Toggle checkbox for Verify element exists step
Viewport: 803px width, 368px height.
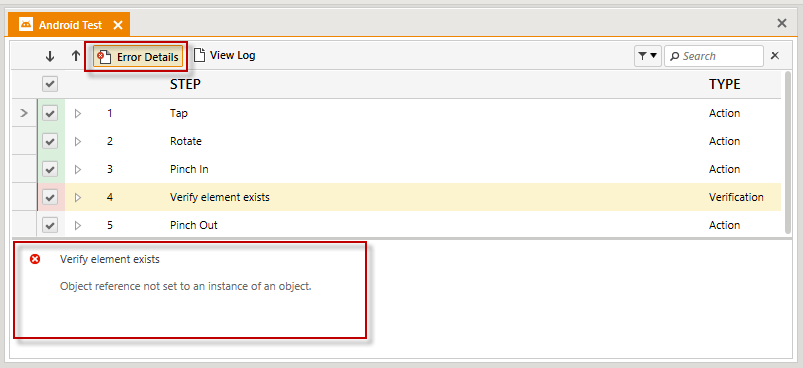50,197
